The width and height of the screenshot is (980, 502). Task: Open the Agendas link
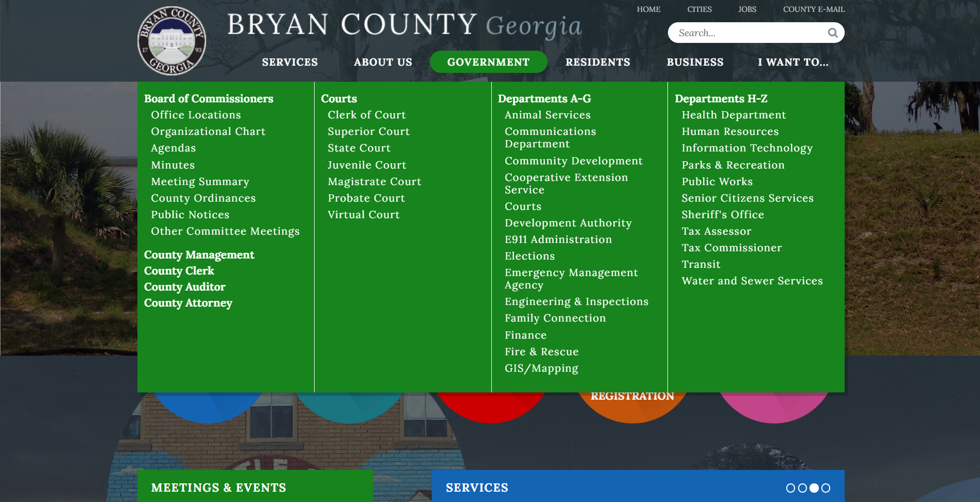(174, 148)
